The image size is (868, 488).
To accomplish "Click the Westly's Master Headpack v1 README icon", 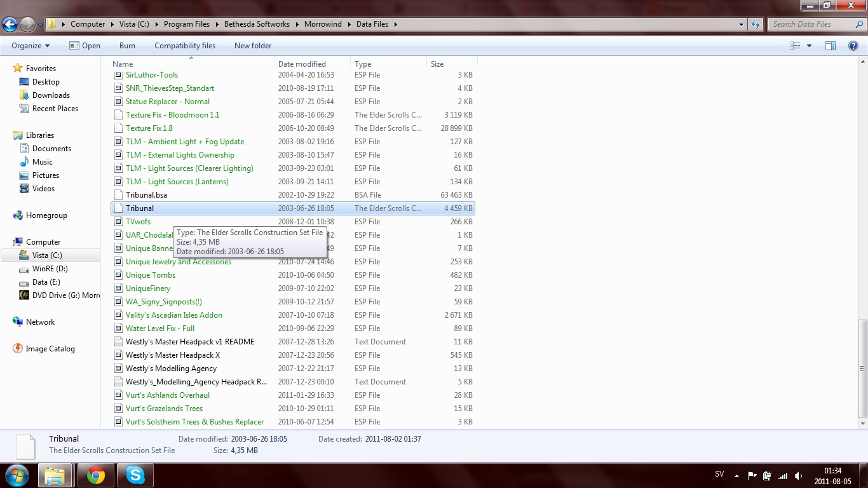I will point(118,342).
